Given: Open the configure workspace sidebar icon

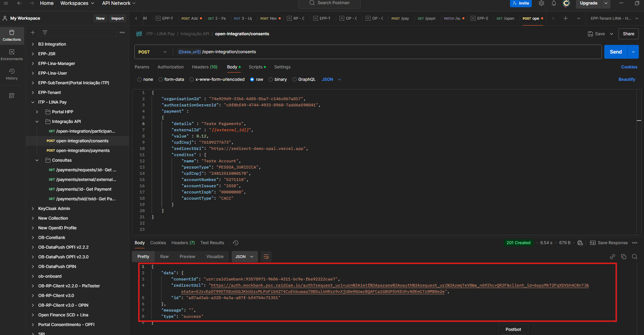Looking at the screenshot, I should 12,95.
